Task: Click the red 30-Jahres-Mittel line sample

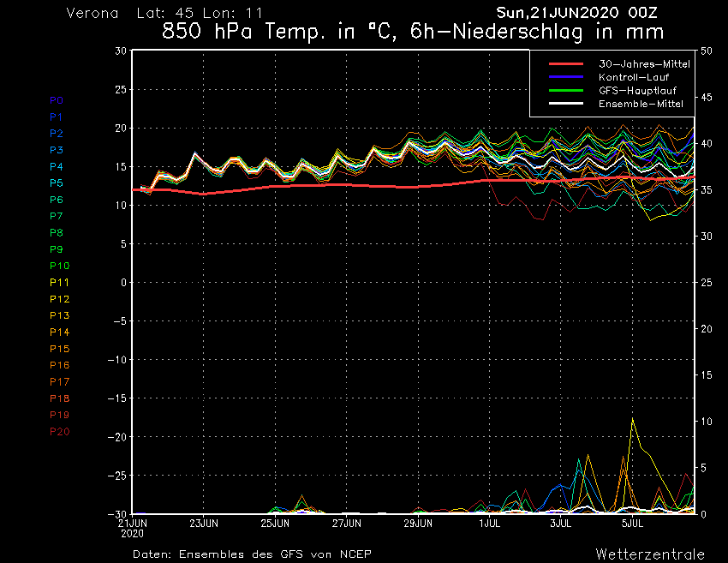Action: [566, 64]
